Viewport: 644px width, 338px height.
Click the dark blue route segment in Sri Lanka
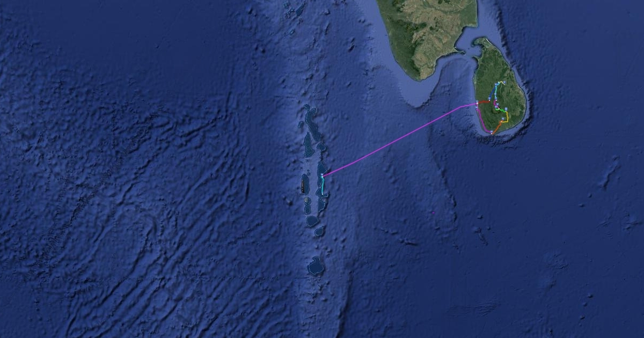[x=492, y=92]
